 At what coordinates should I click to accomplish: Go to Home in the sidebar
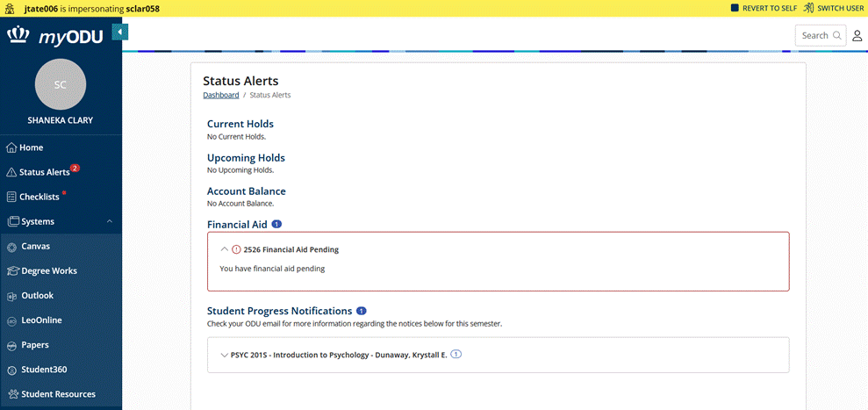(31, 147)
